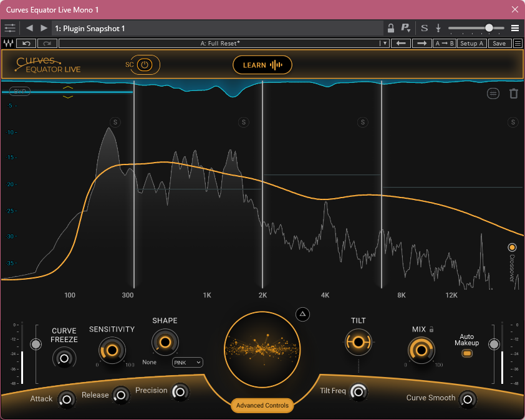Click the Curve Smooth knob
The image size is (525, 420).
point(468,399)
